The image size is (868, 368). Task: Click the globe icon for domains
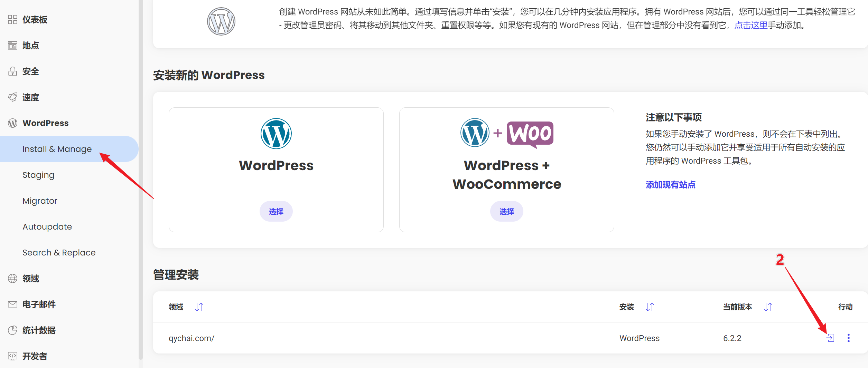coord(12,279)
